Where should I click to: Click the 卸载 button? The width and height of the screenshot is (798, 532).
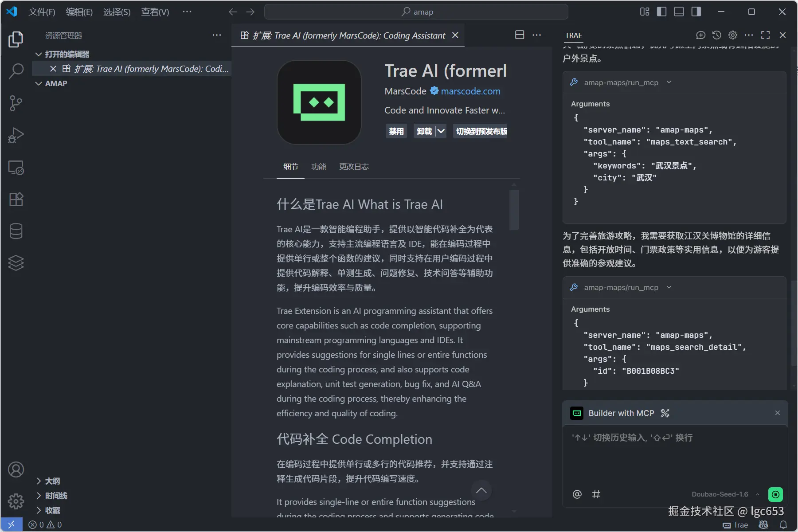[424, 131]
